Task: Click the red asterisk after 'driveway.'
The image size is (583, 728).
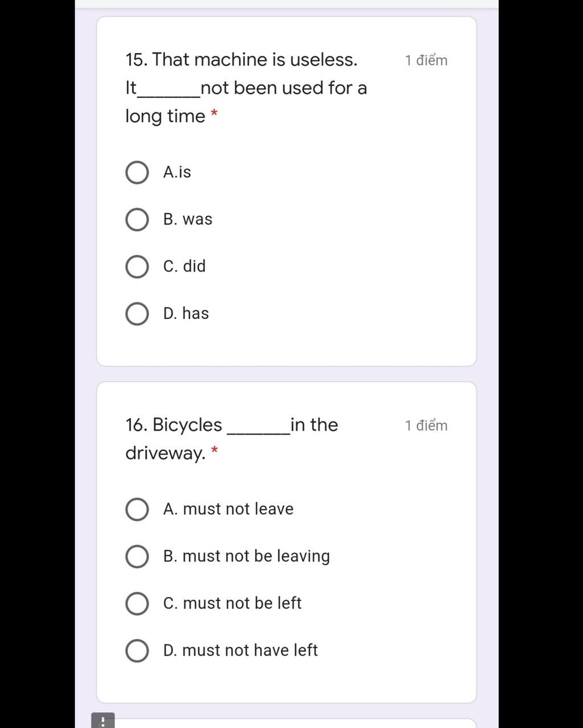Action: (214, 451)
